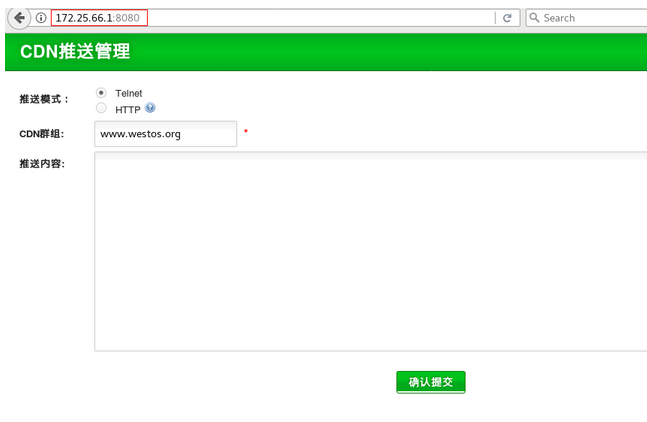Click inside the 推送内容 text area

tap(371, 252)
